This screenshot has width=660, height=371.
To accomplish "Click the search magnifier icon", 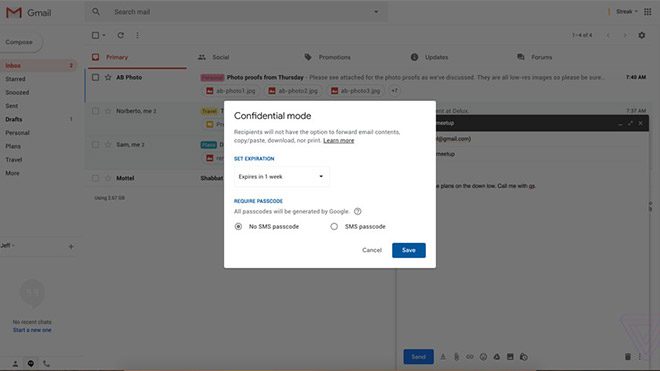I will click(96, 12).
